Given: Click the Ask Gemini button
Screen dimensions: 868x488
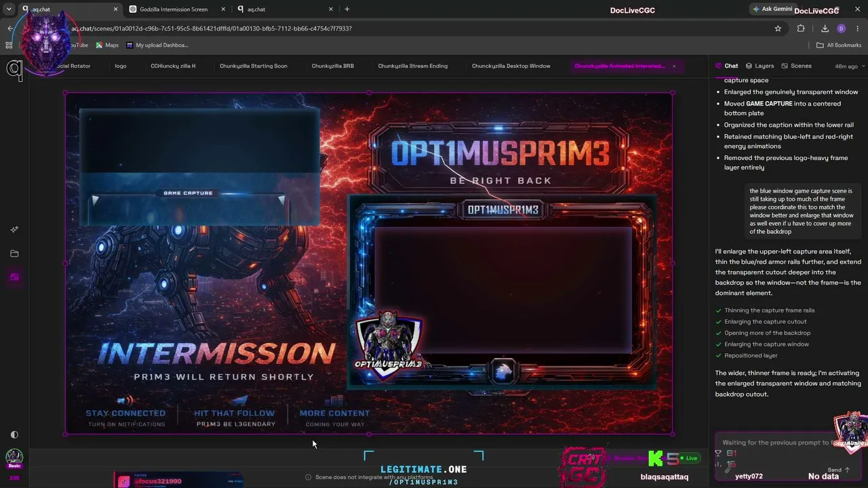Looking at the screenshot, I should [772, 9].
